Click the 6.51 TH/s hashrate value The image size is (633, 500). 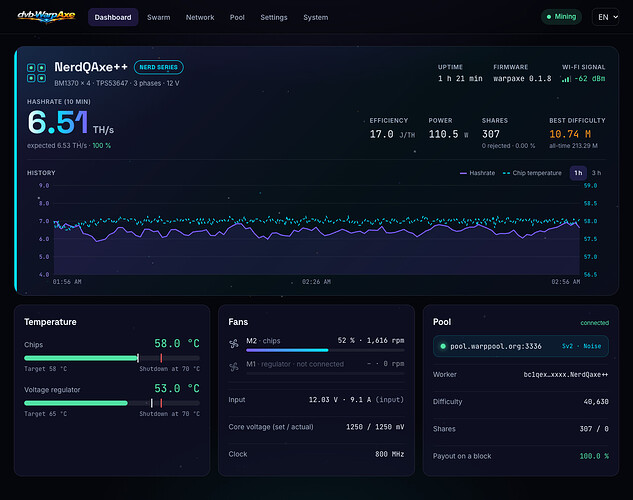coord(70,122)
